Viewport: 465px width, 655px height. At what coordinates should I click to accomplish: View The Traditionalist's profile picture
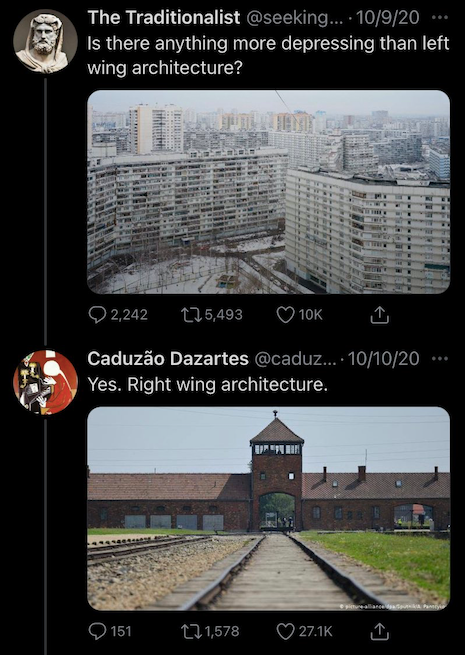[45, 42]
